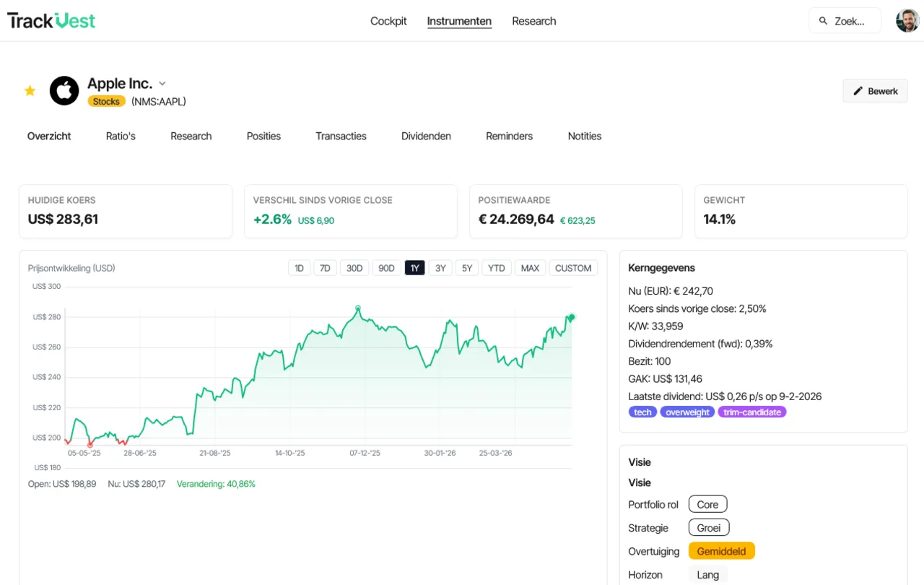Click the chart's latest price marker
Image resolution: width=924 pixels, height=585 pixels.
[571, 317]
